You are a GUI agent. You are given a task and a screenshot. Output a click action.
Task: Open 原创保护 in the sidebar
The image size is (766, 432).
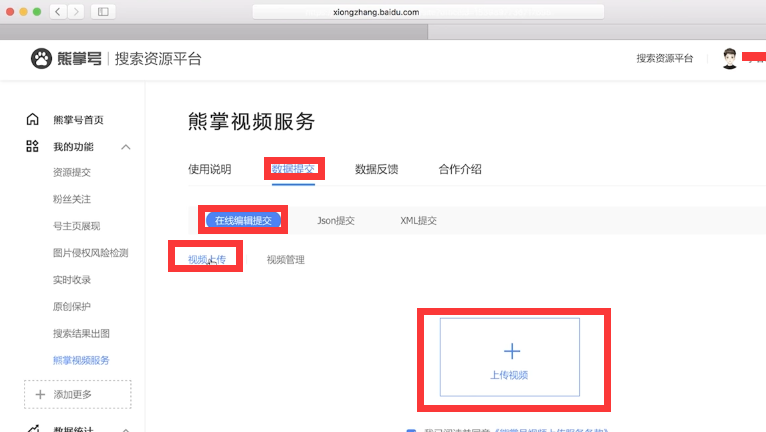click(x=72, y=306)
